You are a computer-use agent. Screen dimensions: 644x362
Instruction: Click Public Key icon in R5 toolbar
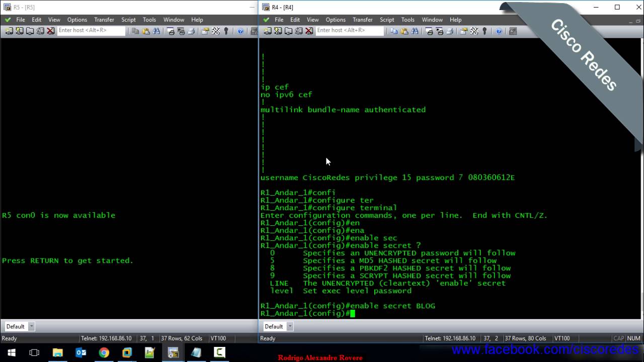[x=226, y=31]
